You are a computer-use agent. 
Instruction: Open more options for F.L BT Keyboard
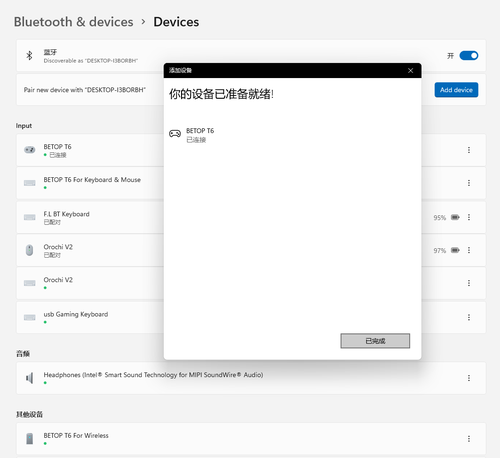(469, 217)
